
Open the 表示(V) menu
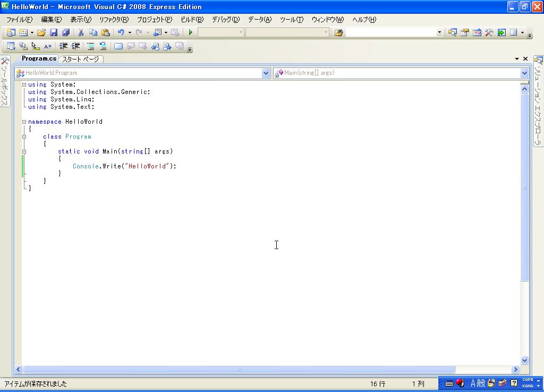(x=81, y=20)
